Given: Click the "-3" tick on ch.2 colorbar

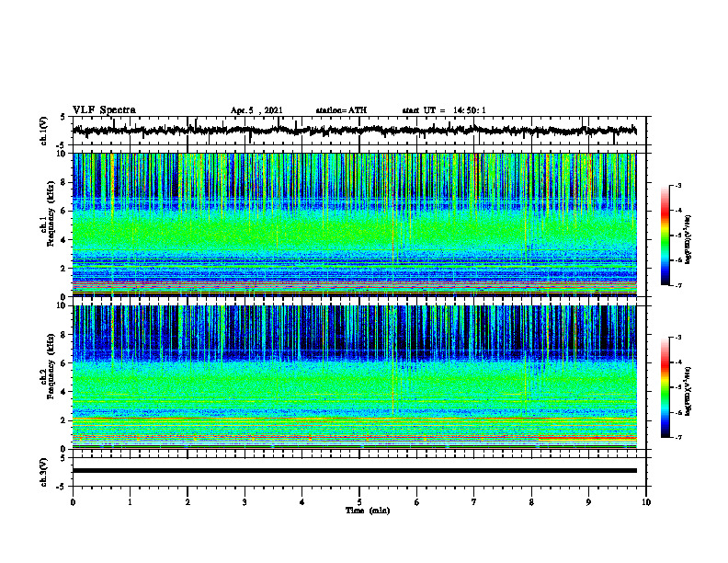Looking at the screenshot, I should [677, 338].
